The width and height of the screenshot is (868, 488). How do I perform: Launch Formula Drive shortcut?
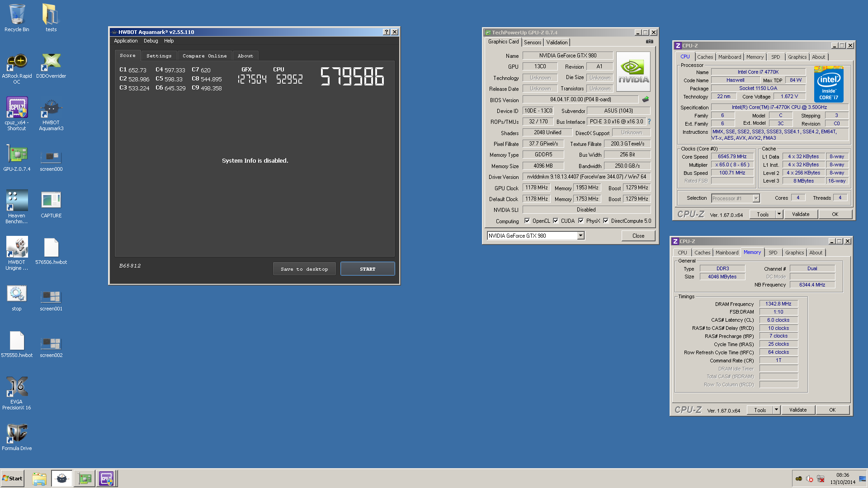(x=17, y=437)
